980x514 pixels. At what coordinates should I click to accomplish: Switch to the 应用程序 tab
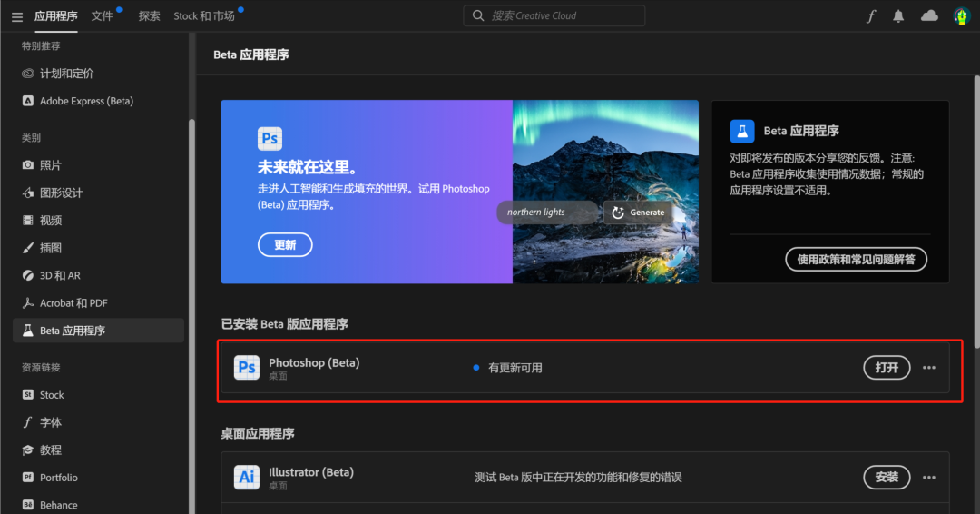[x=55, y=16]
